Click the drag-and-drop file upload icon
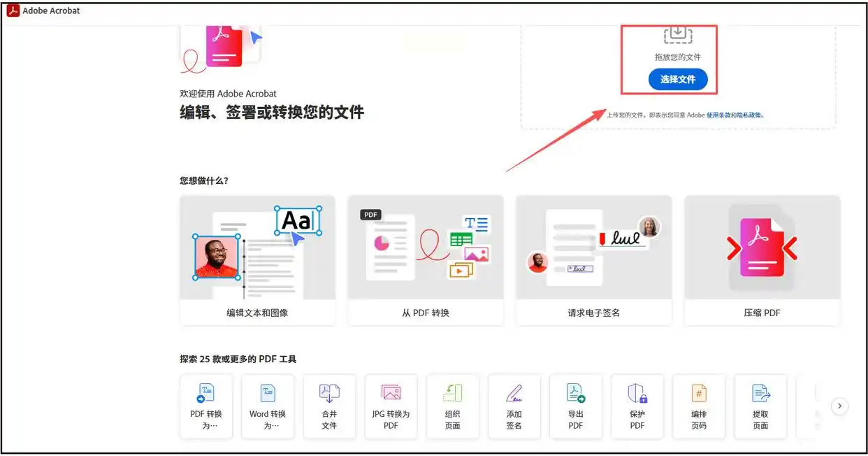Screen dimensions: 868x456 [677, 34]
